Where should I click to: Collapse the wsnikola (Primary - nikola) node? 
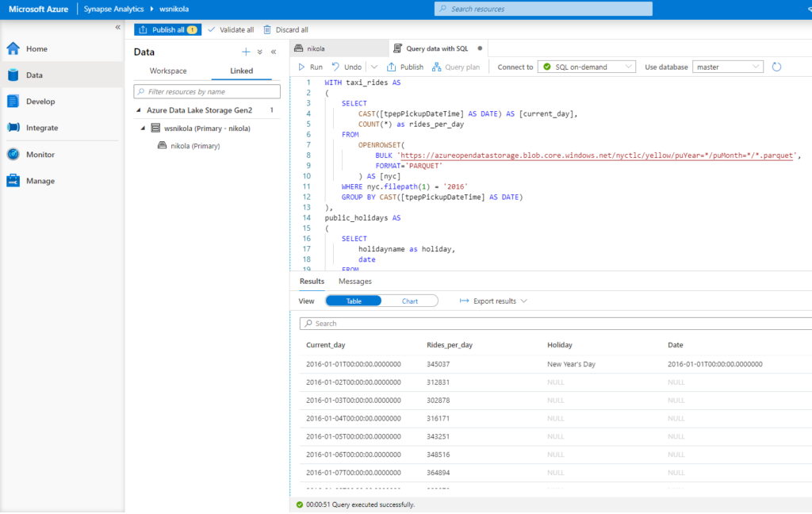143,128
